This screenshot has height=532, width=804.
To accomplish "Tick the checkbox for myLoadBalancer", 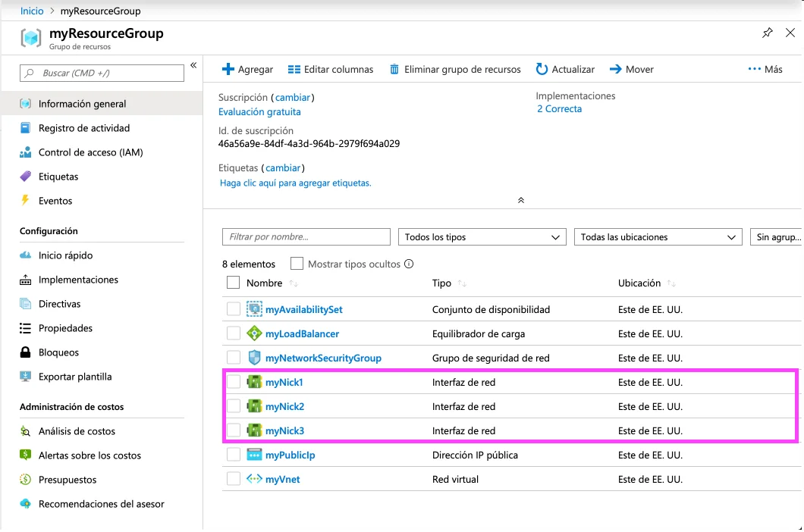I will tap(234, 333).
